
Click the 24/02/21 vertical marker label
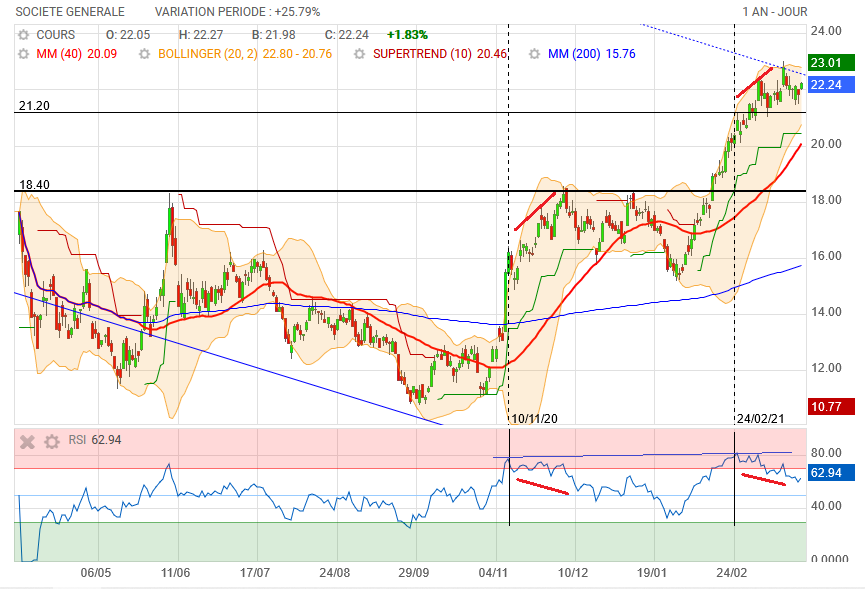click(761, 419)
